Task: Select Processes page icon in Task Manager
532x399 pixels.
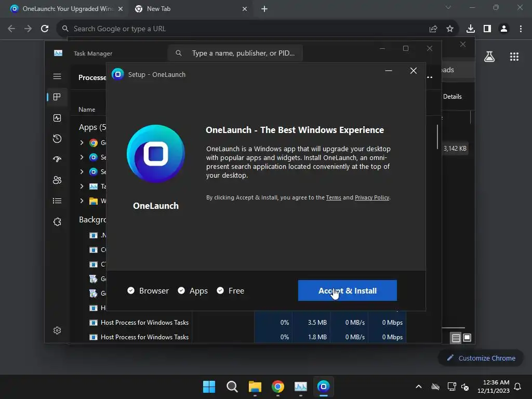Action: [x=57, y=97]
